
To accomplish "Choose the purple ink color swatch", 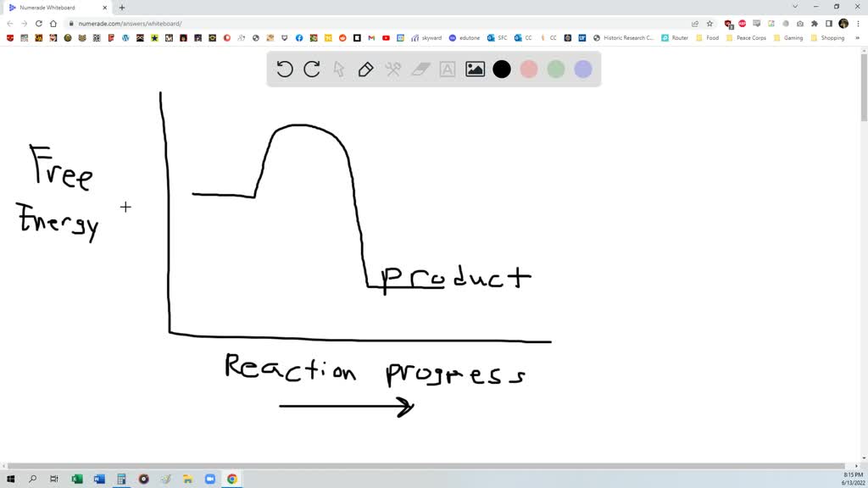I will 583,69.
